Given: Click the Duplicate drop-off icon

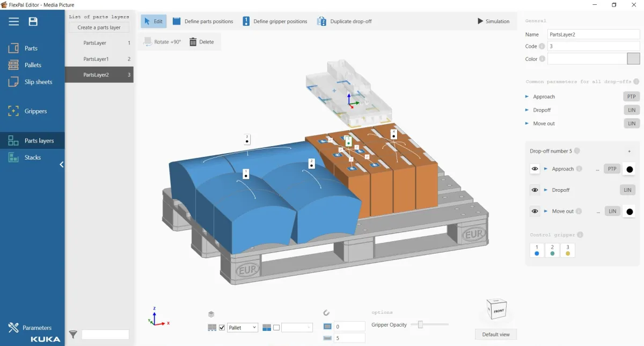Looking at the screenshot, I should (322, 21).
